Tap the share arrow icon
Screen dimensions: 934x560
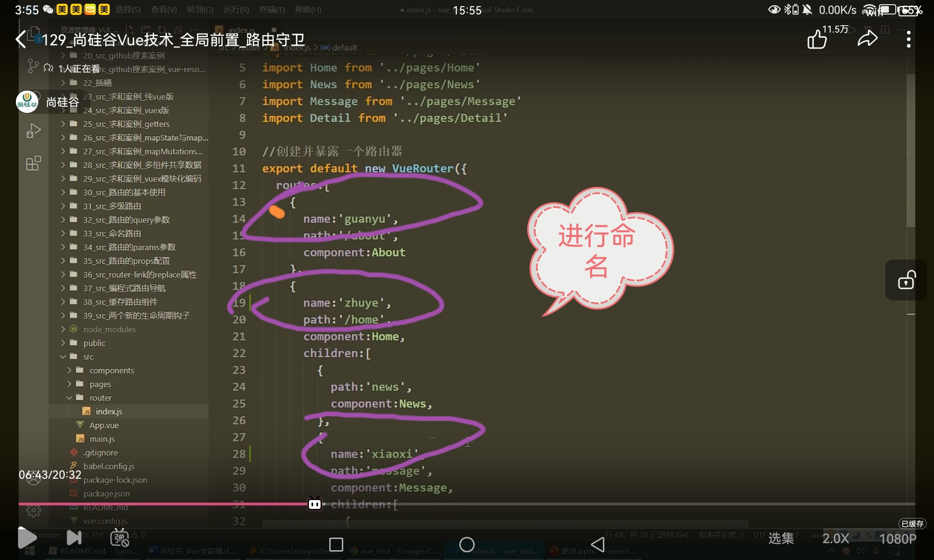coord(868,39)
